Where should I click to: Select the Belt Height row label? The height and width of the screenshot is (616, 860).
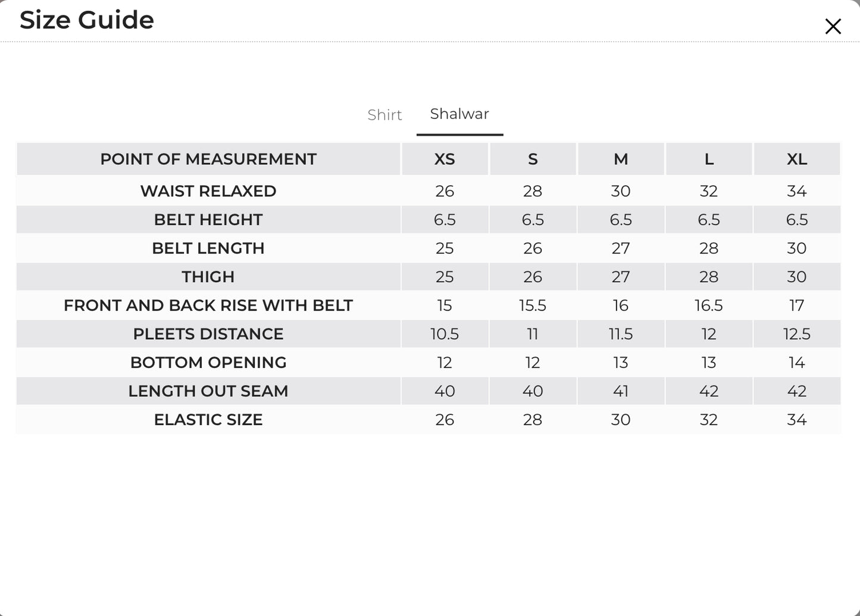208,220
